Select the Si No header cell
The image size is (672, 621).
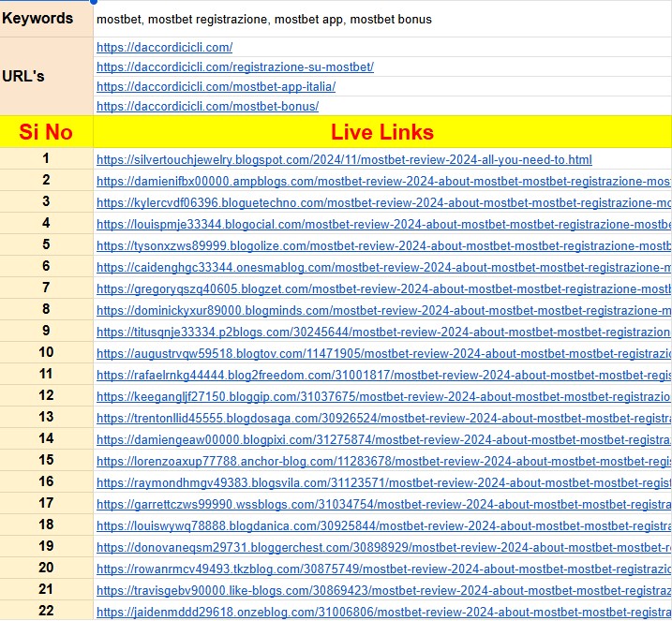(46, 131)
